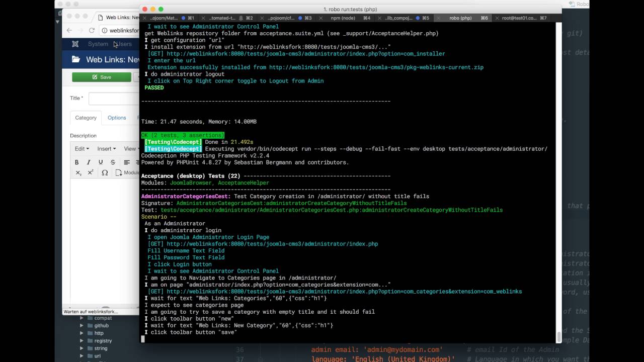Select the compat folder in the sidebar

pyautogui.click(x=103, y=318)
